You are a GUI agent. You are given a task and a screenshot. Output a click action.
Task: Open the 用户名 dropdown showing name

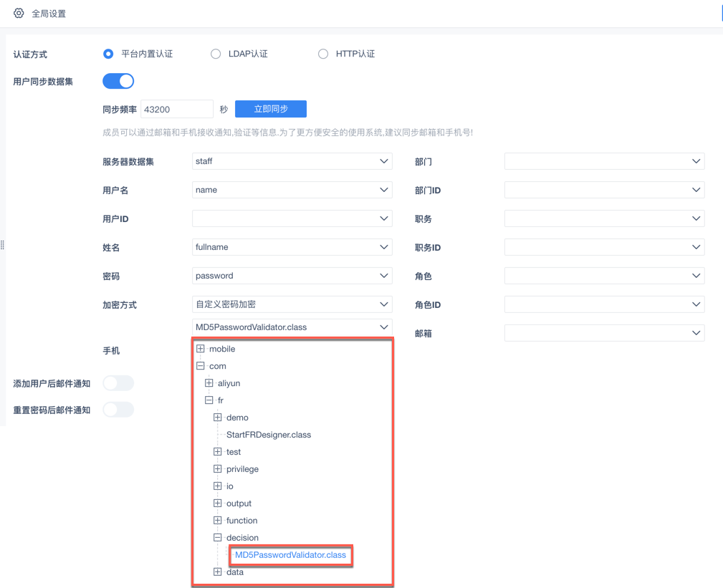point(292,190)
